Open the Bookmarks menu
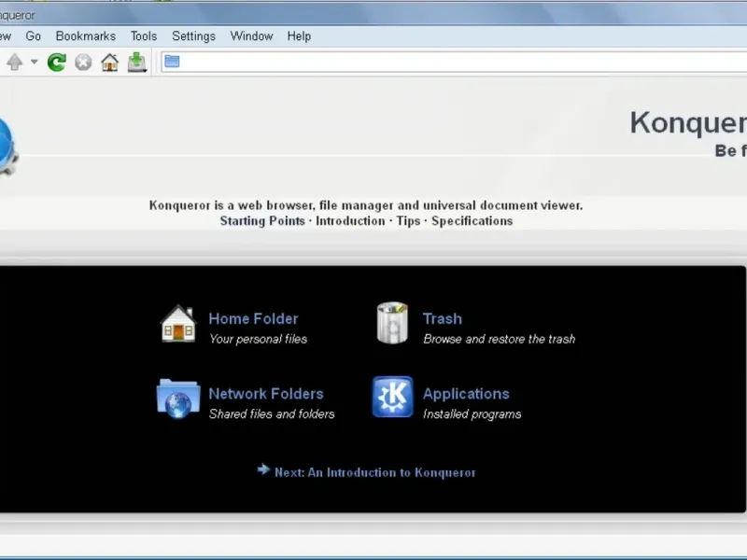 (x=86, y=36)
